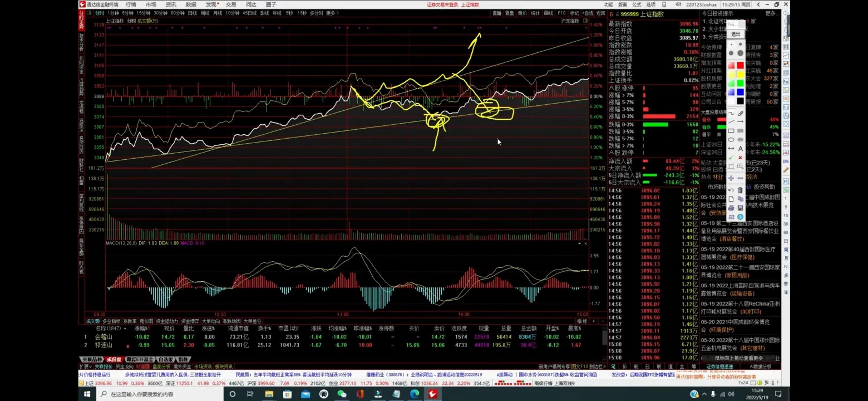Pick the text annotation tool
Image resolution: width=868 pixels, height=401 pixels.
(x=740, y=149)
